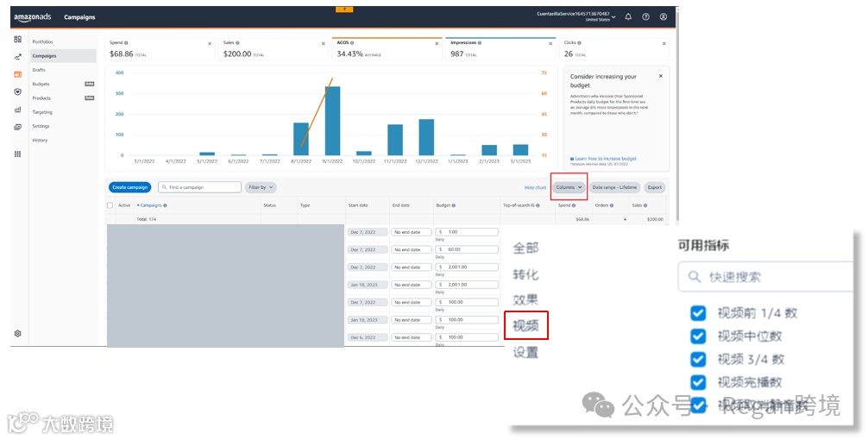Open the Columns dropdown
Image resolution: width=868 pixels, height=440 pixels.
(569, 187)
